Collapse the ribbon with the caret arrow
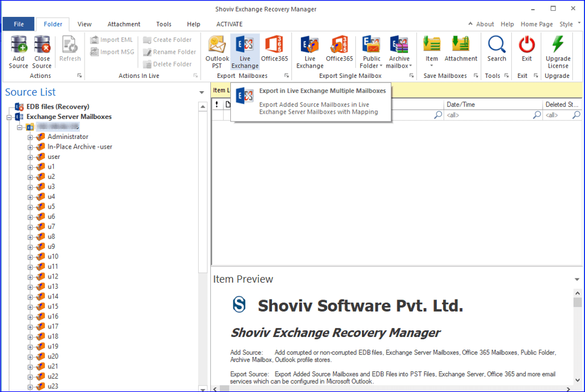Image resolution: width=585 pixels, height=392 pixels. click(470, 24)
